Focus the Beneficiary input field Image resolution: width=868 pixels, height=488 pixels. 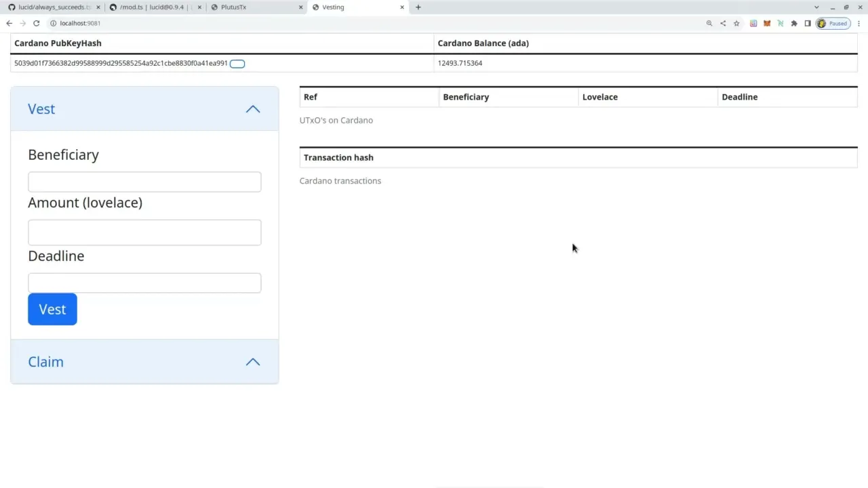pyautogui.click(x=144, y=182)
